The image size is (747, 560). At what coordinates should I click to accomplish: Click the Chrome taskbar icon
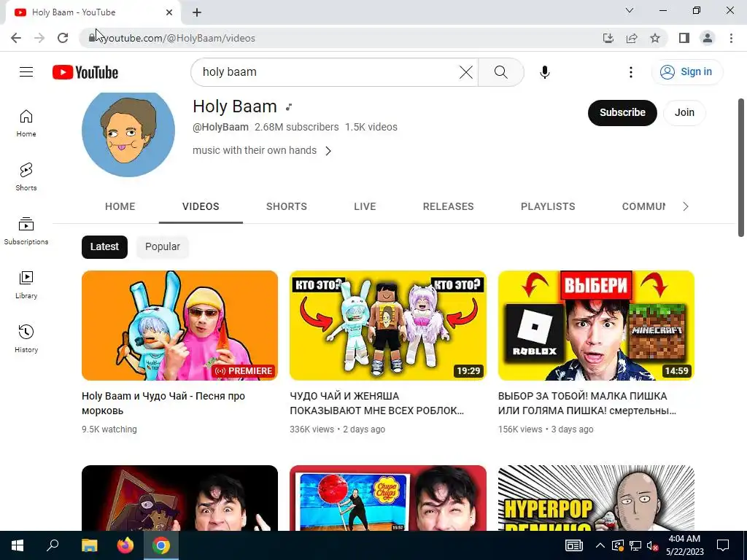161,545
